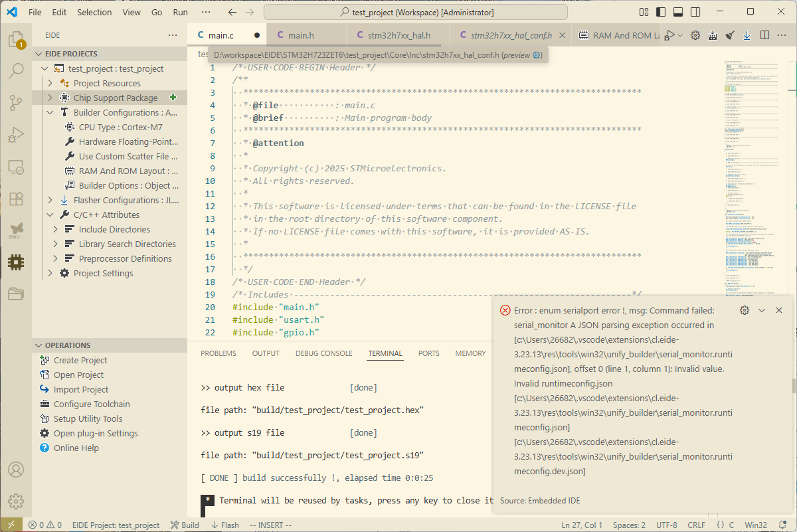Close the error notification
Viewport: 797px width, 532px height.
(x=779, y=310)
